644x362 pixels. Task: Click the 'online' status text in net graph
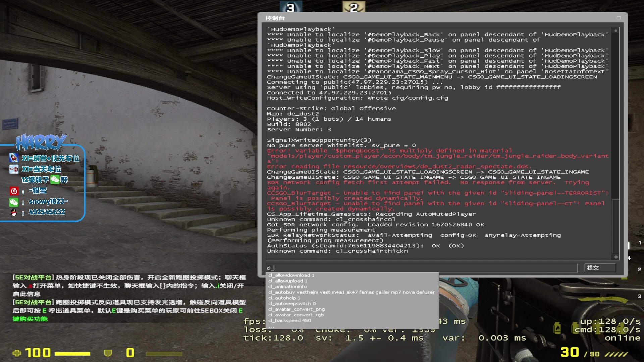click(623, 338)
